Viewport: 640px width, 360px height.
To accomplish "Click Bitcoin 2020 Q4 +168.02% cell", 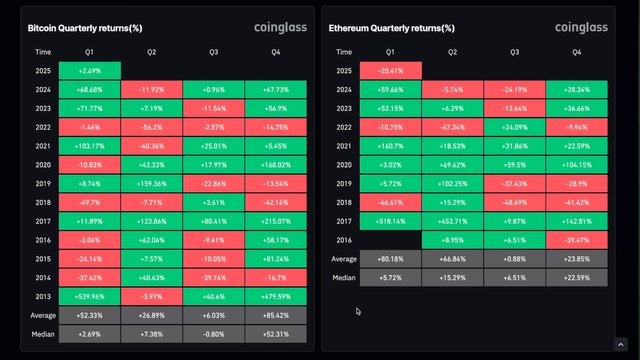I will coord(276,165).
